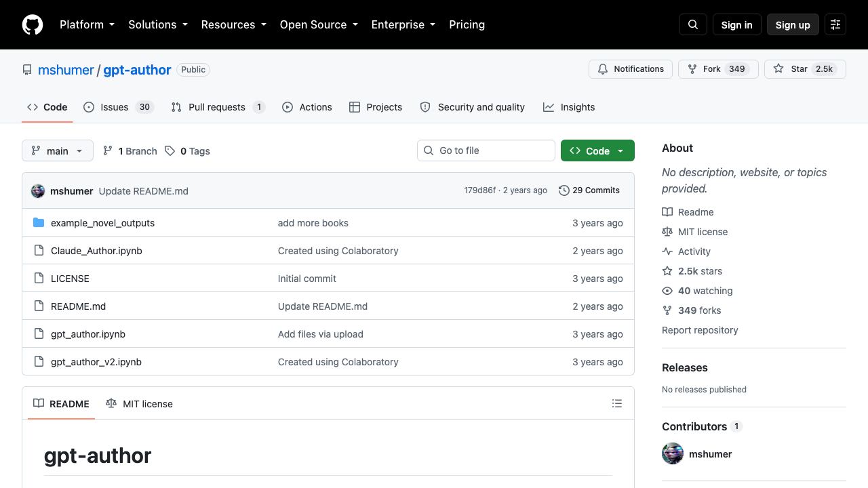Click mshumer name in Contributors list

710,454
